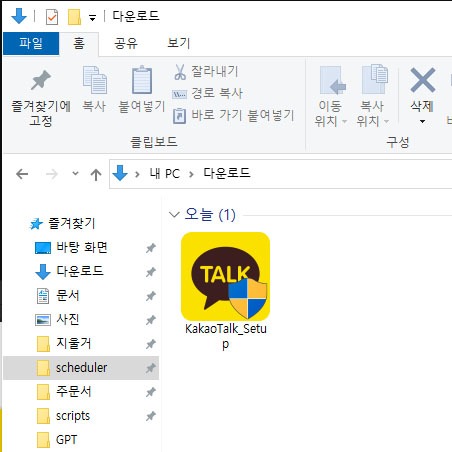The image size is (452, 452).
Task: Switch to the Share (공유) tab
Action: click(126, 44)
